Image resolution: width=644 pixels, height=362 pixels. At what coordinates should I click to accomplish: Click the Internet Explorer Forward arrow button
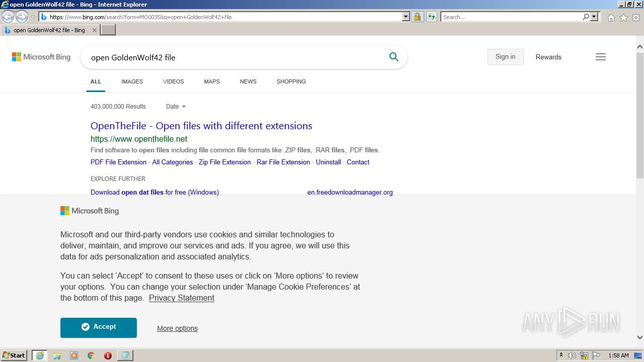point(22,17)
